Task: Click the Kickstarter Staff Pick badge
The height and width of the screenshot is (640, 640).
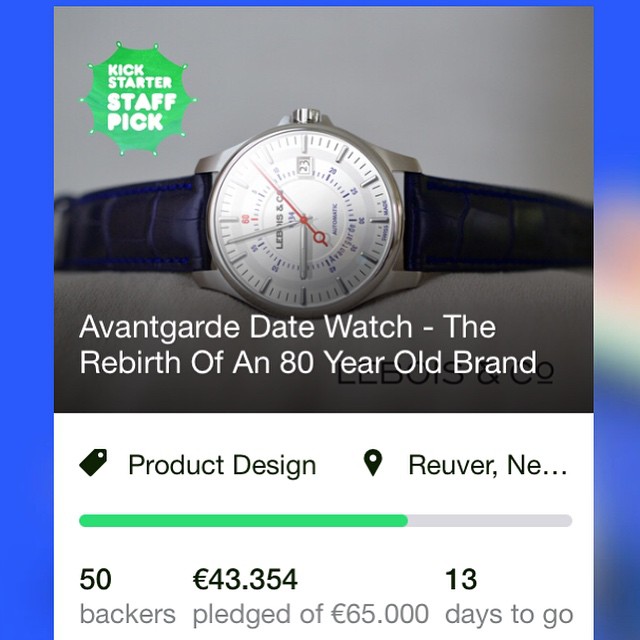Action: click(138, 99)
